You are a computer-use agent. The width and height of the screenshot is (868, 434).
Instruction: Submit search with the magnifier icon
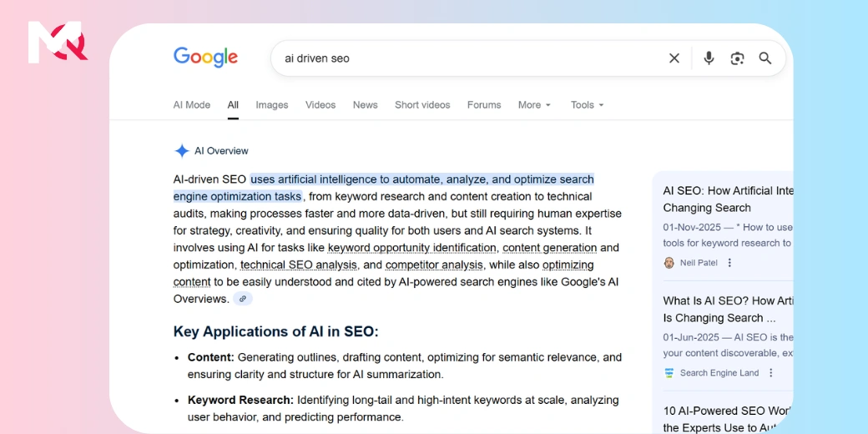click(765, 58)
